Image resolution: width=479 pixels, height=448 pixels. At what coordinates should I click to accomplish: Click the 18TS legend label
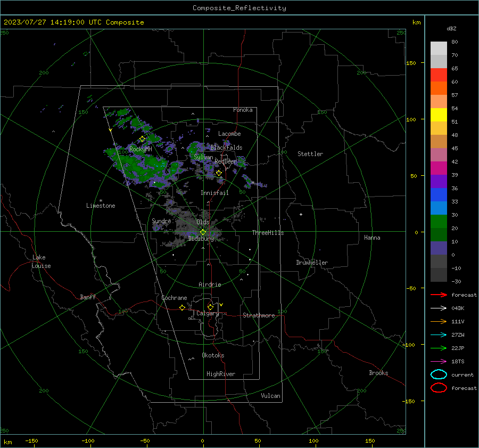click(x=458, y=362)
